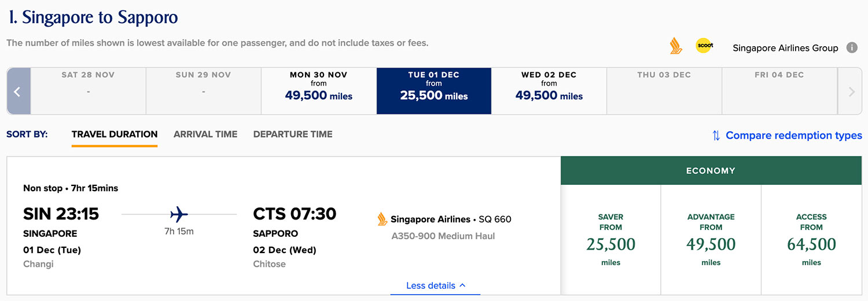
Task: Collapse flight info with Less details
Action: (435, 285)
